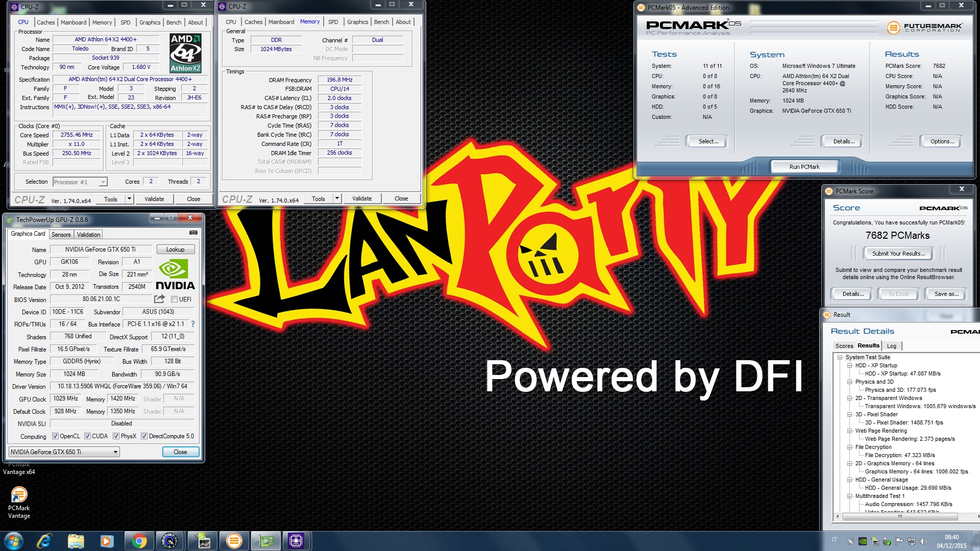Click the AMD Athlon 64 X2 logo in CPU-Z
This screenshot has width=980, height=551.
point(185,53)
